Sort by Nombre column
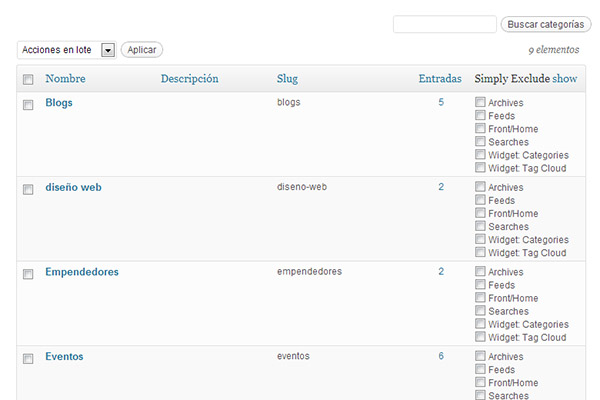The image size is (600, 400). tap(65, 78)
